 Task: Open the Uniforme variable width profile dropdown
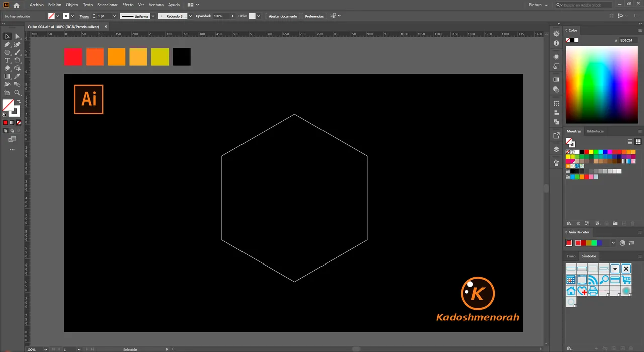(153, 16)
